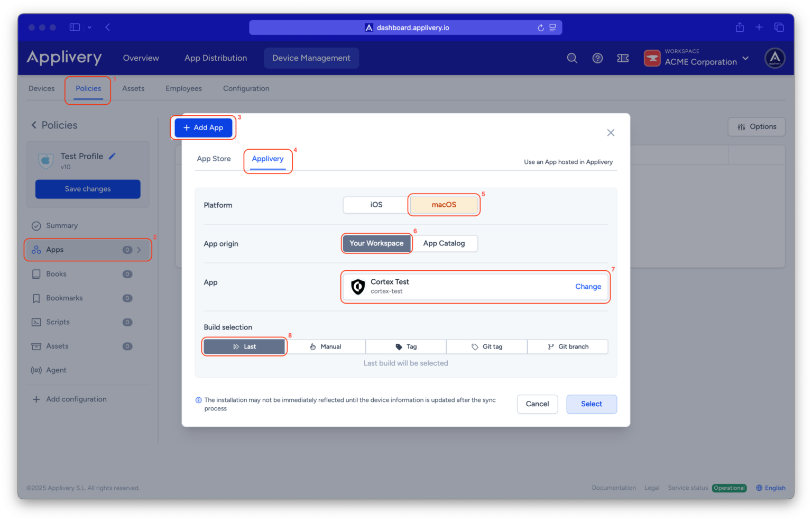Open the search magnifying glass icon
The height and width of the screenshot is (521, 812).
[x=572, y=58]
